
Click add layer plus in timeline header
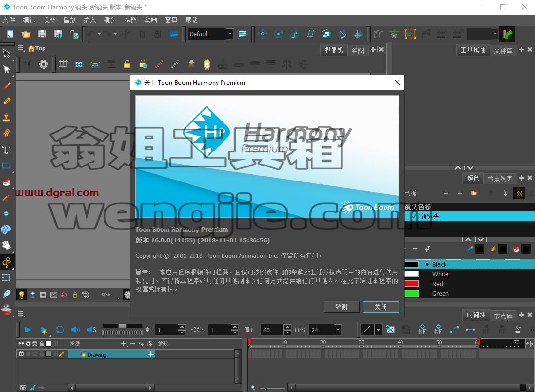tap(124, 344)
